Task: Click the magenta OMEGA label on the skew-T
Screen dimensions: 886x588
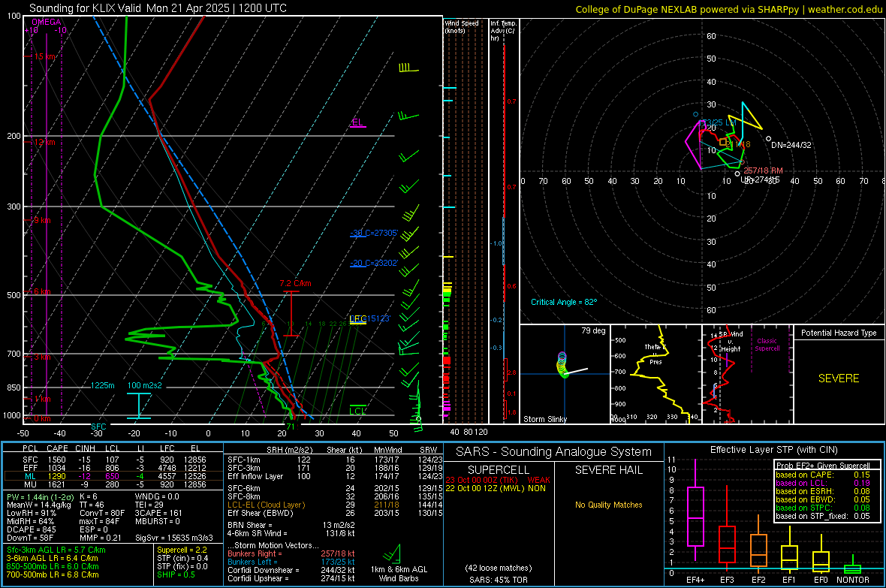Action: click(x=47, y=22)
